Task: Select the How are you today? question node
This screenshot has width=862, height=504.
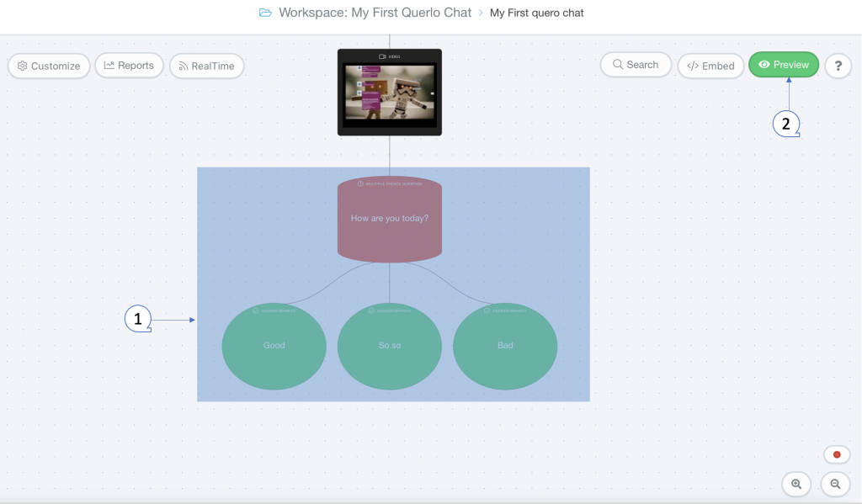Action: coord(389,219)
